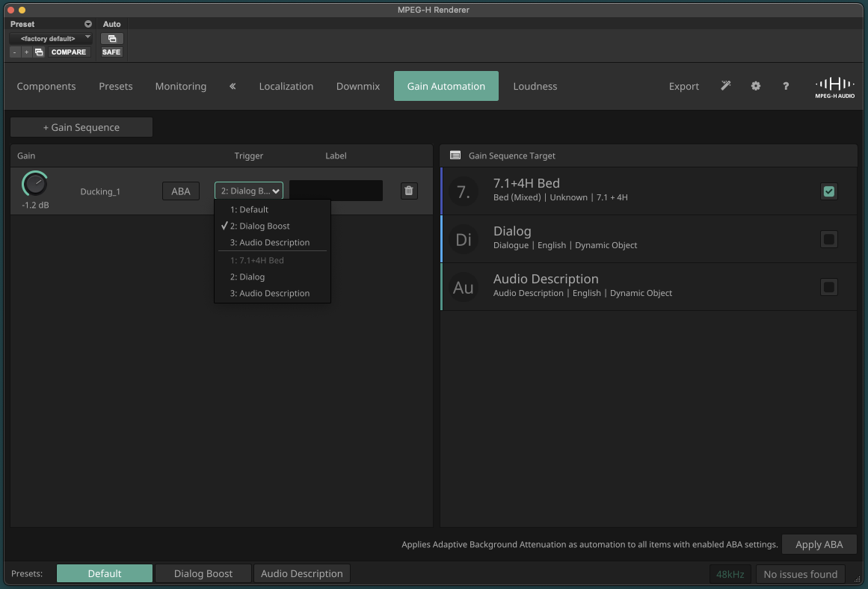Choose '2: Dialog' component trigger
This screenshot has height=589, width=868.
click(272, 277)
